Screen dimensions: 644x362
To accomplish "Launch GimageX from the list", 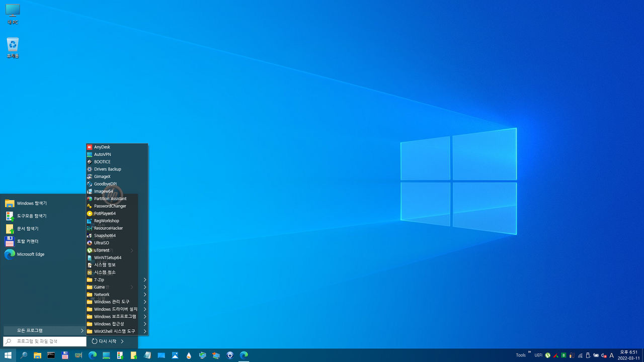I will [x=117, y=176].
